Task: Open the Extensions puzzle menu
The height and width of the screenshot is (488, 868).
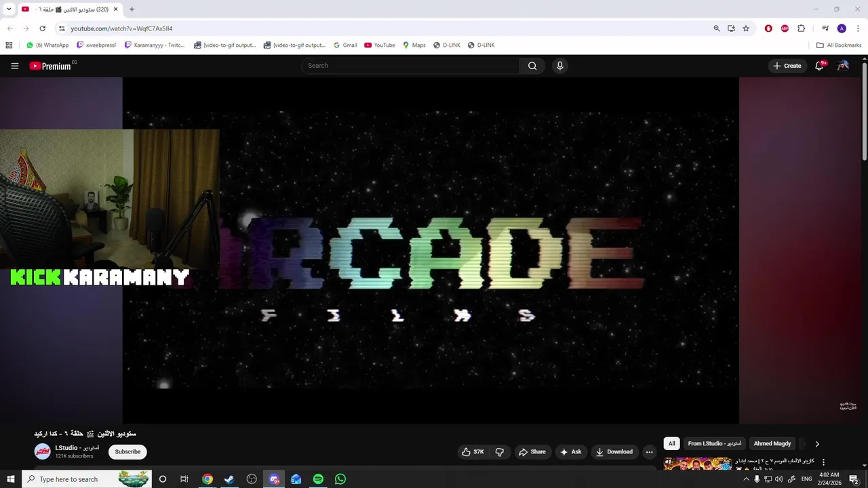Action: [801, 28]
